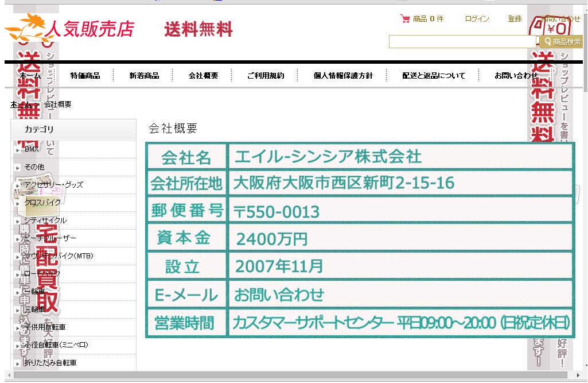This screenshot has height=383, width=588.
Task: Select the ロードバイク category
Action: coord(42,273)
